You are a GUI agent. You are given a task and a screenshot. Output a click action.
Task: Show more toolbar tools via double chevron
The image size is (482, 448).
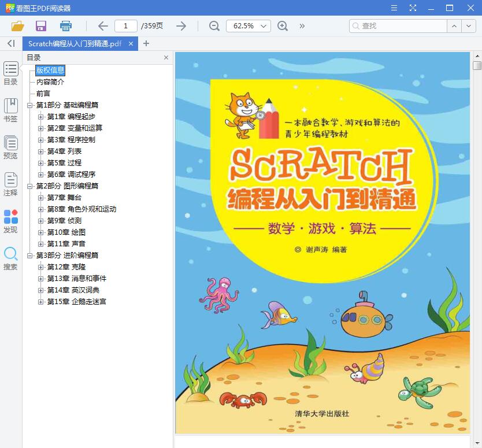[x=302, y=26]
